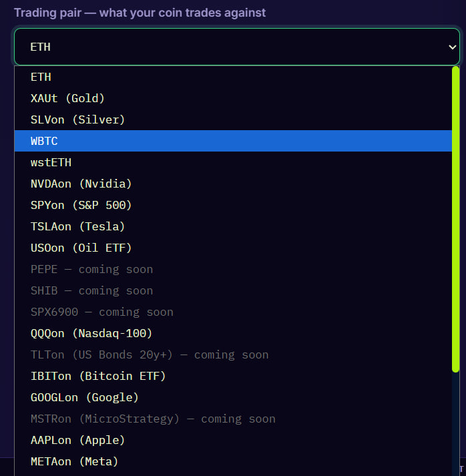Click the green dropdown scrollbar thumb
The width and height of the screenshot is (466, 476).
click(455, 219)
